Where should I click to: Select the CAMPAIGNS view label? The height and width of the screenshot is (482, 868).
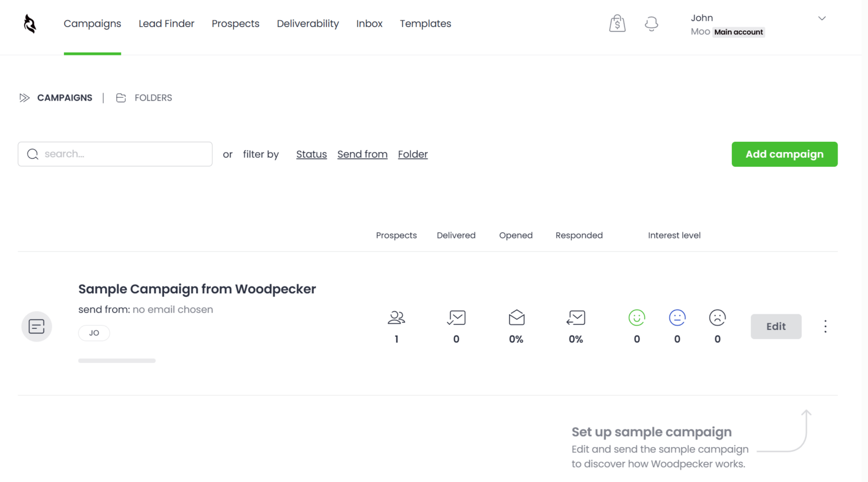pyautogui.click(x=64, y=98)
